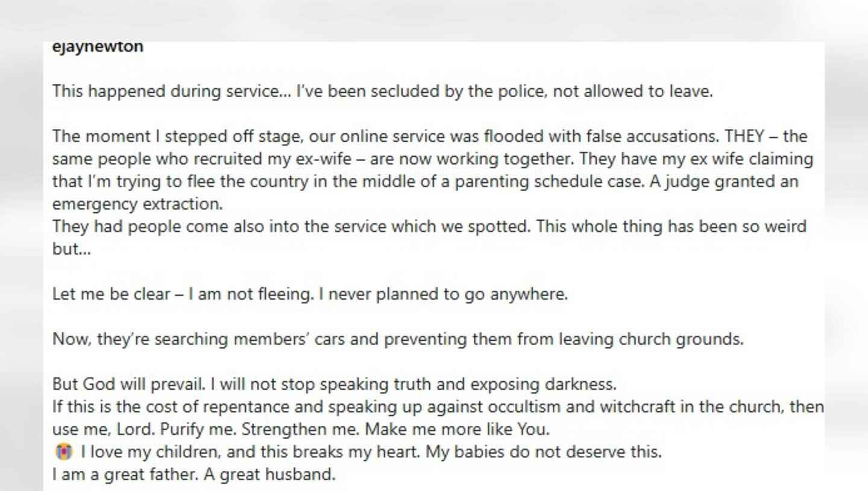Screen dimensions: 868x491
Task: Click the words 'emergency extraction.'
Action: pos(137,204)
